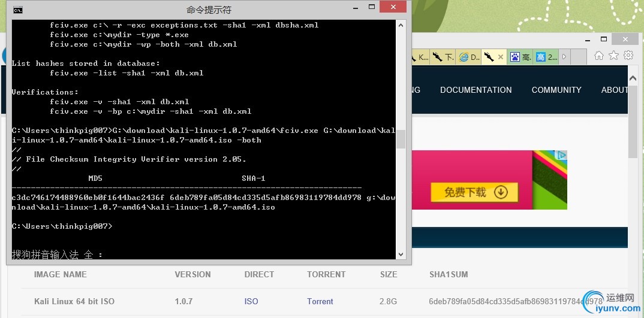Open favorites star icon in Internet Explorer
The image size is (644, 318).
[x=613, y=56]
